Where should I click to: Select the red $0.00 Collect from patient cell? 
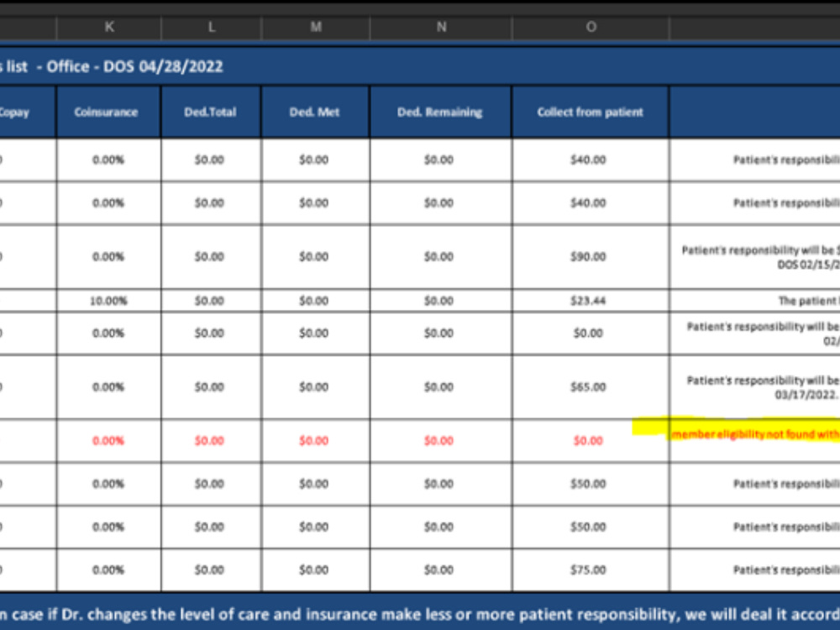[x=591, y=440]
